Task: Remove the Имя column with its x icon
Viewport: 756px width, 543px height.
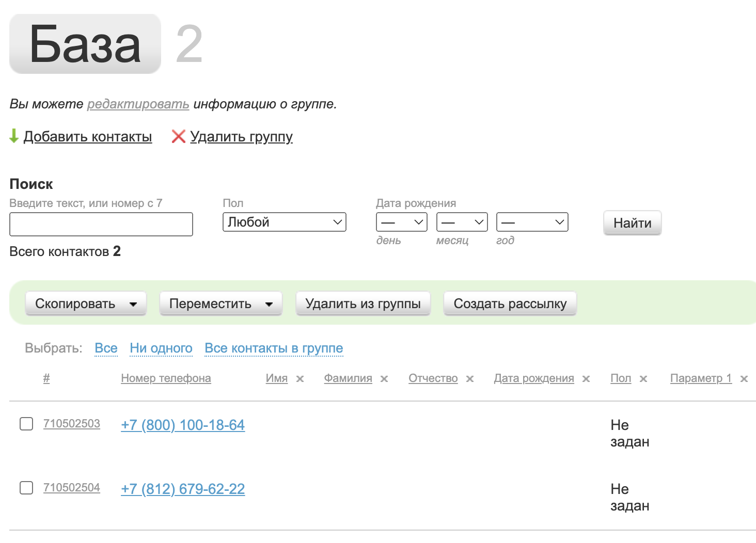Action: [x=300, y=379]
